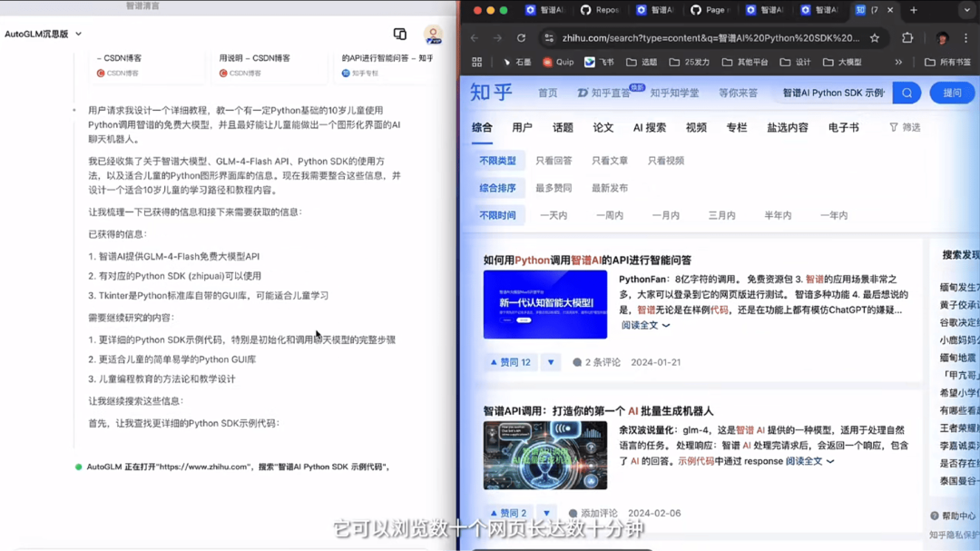The height and width of the screenshot is (551, 980).
Task: Go back in the Chrome browser
Action: (x=475, y=38)
